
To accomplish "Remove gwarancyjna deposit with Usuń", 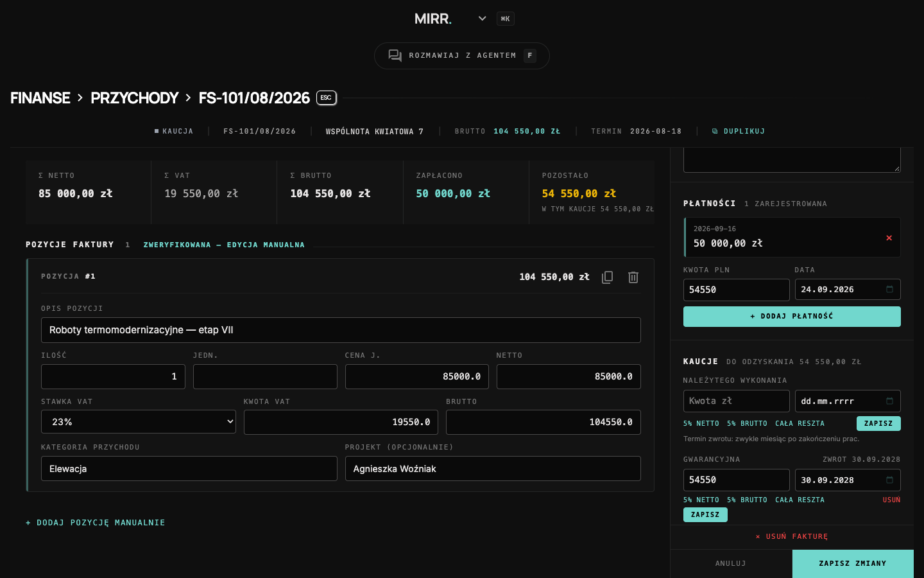I will click(891, 500).
